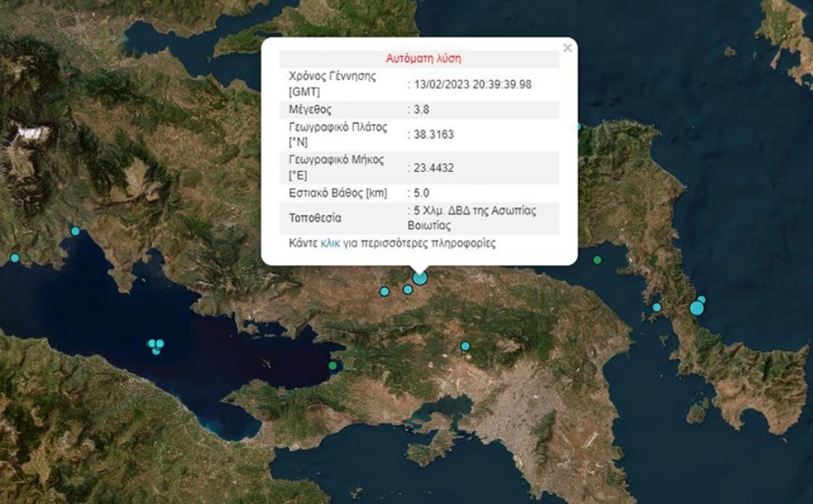Screen dimensions: 813x504
Task: Click the 'Γεωγραφικό Μήκος' label
Action: [x=337, y=160]
